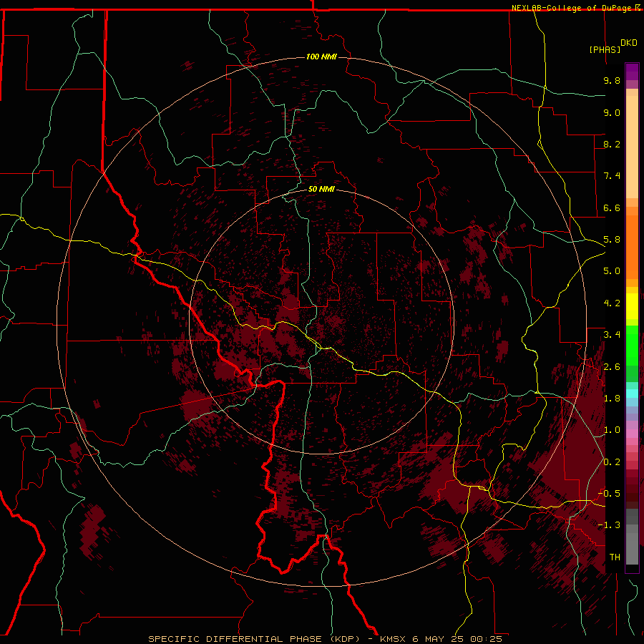The image size is (644, 644).
Task: Click the 5.0 legend value
Action: (x=612, y=271)
